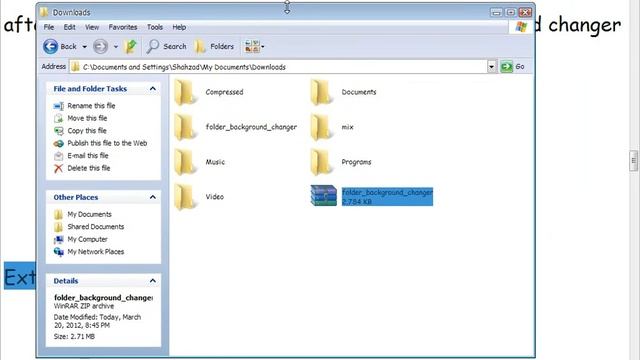Open the Edit menu
Viewport: 640px width, 360px height.
69,27
